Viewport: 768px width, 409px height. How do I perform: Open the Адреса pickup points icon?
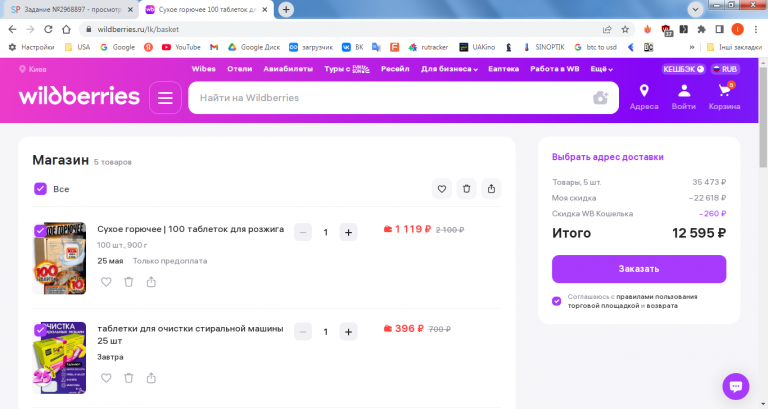pyautogui.click(x=644, y=96)
